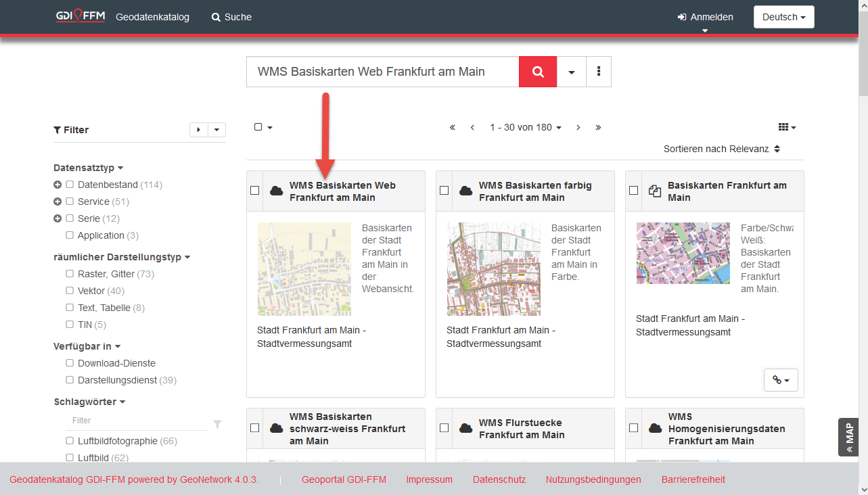Viewport: 868px width, 495px height.
Task: Check the Text, Tabelle filter checkbox
Action: (70, 308)
